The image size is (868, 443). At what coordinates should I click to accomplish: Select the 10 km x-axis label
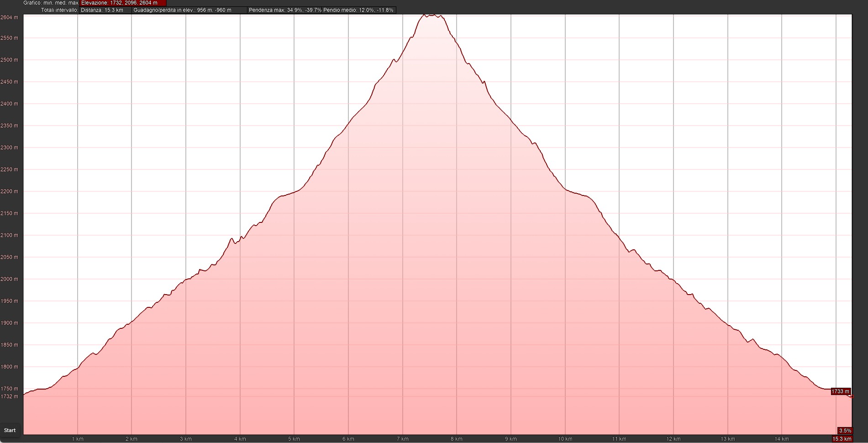pos(565,439)
